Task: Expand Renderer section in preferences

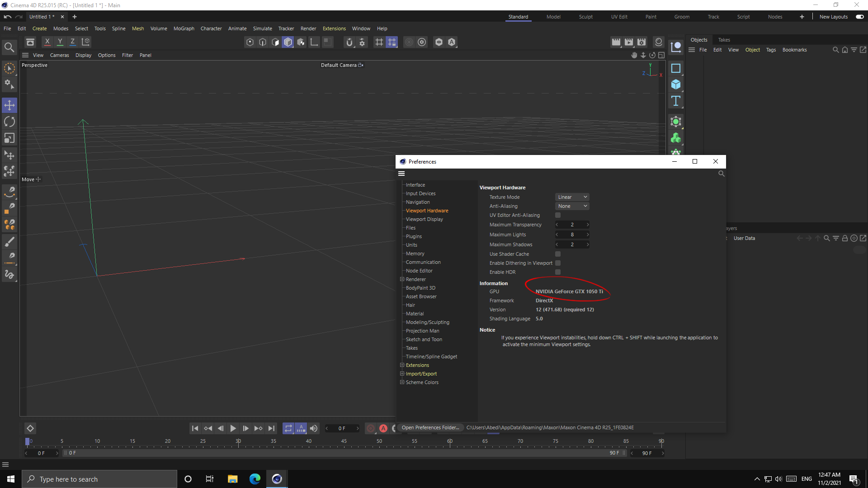Action: (401, 279)
